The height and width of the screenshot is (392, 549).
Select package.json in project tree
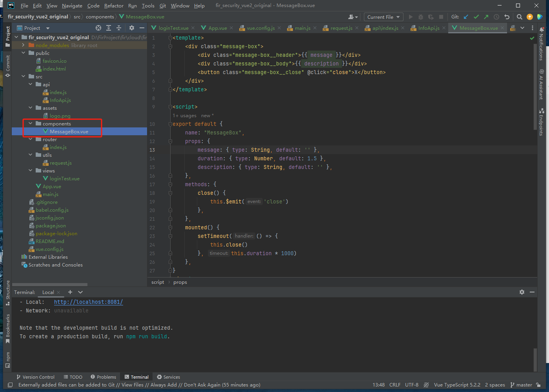tap(51, 225)
